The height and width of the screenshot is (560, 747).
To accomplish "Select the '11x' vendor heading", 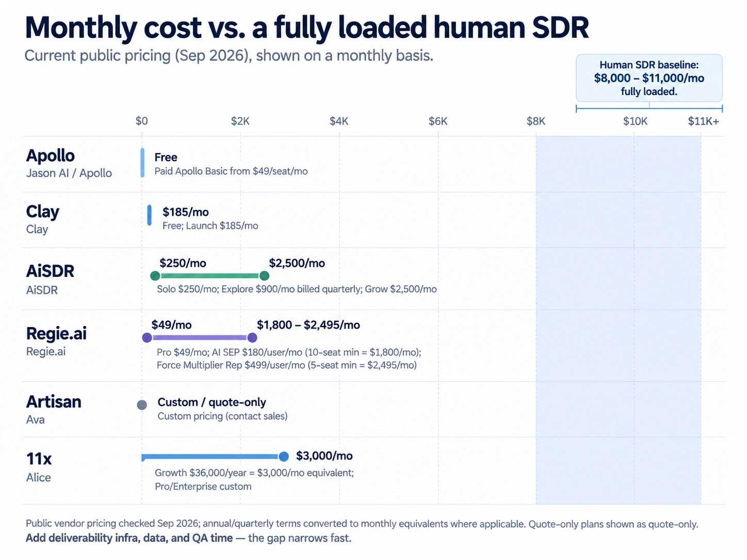I will click(x=39, y=459).
